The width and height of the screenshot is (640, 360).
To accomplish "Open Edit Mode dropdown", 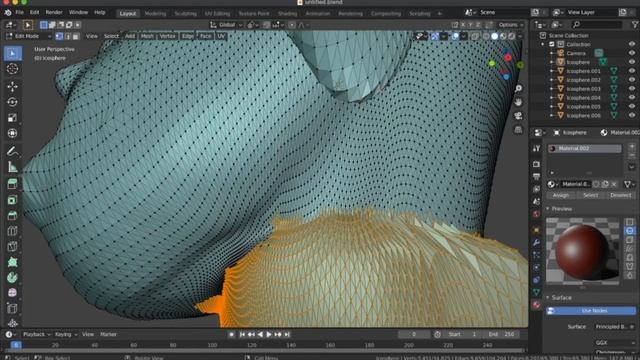I will click(28, 36).
